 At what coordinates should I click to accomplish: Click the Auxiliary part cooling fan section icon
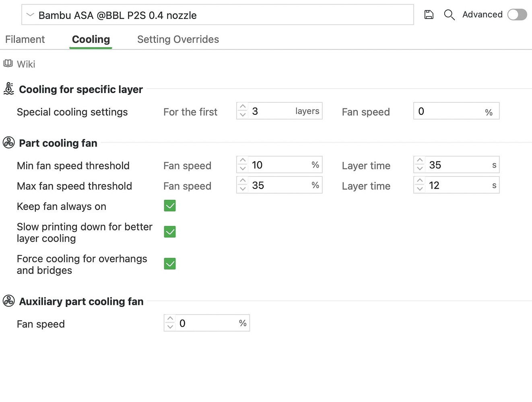(8, 301)
